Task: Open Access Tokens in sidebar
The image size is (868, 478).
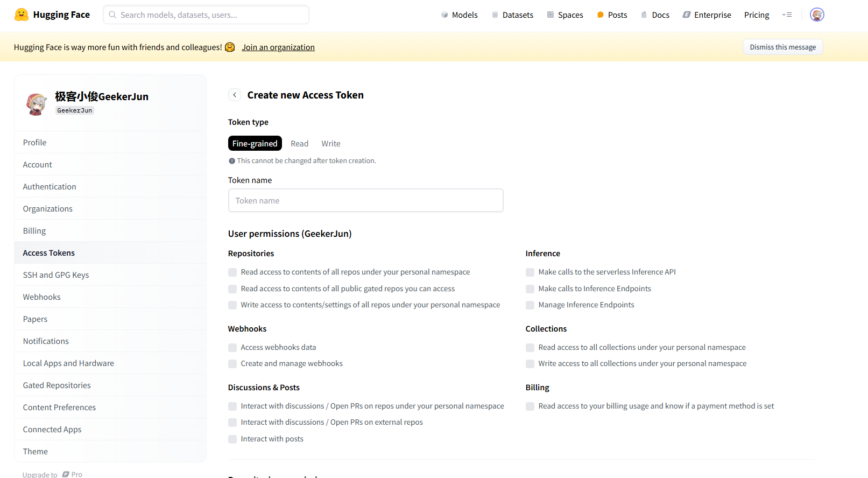Action: click(x=110, y=252)
